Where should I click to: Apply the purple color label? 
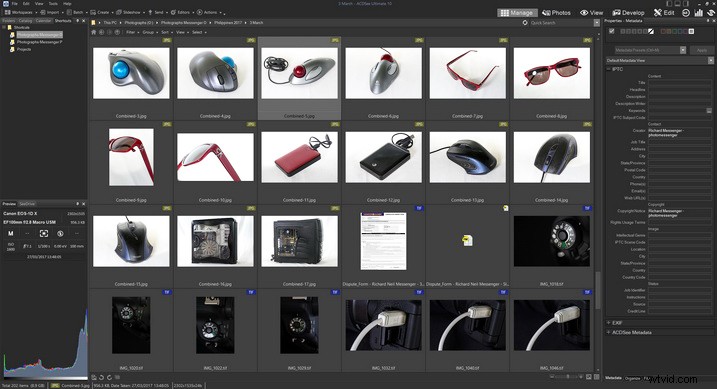pyautogui.click(x=686, y=32)
